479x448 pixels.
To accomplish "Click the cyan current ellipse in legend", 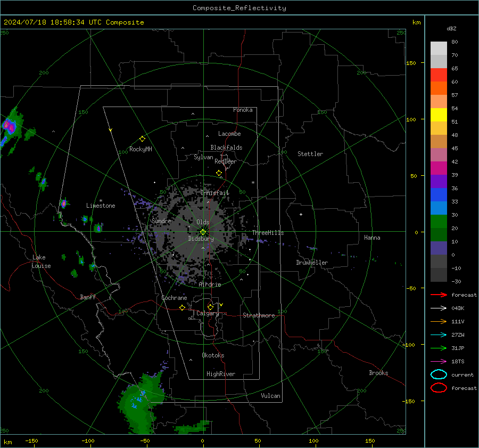I will (439, 374).
